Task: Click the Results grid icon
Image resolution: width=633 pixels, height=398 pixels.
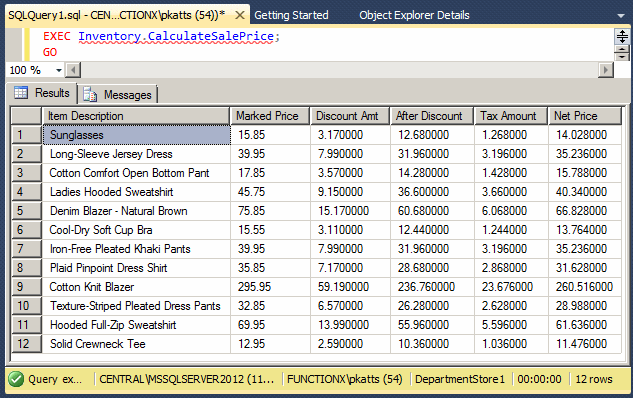Action: pyautogui.click(x=21, y=93)
